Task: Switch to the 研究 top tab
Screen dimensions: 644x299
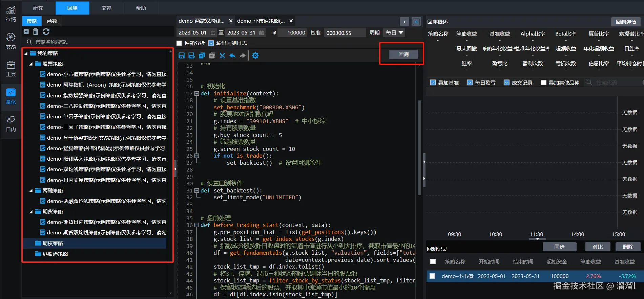Action: point(38,8)
